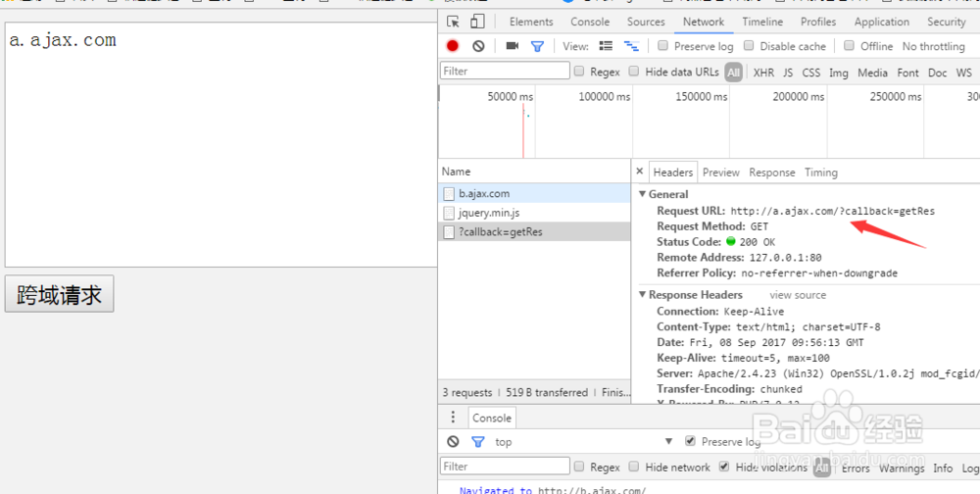Image resolution: width=980 pixels, height=494 pixels.
Task: Enable the Disable cache checkbox
Action: point(749,46)
